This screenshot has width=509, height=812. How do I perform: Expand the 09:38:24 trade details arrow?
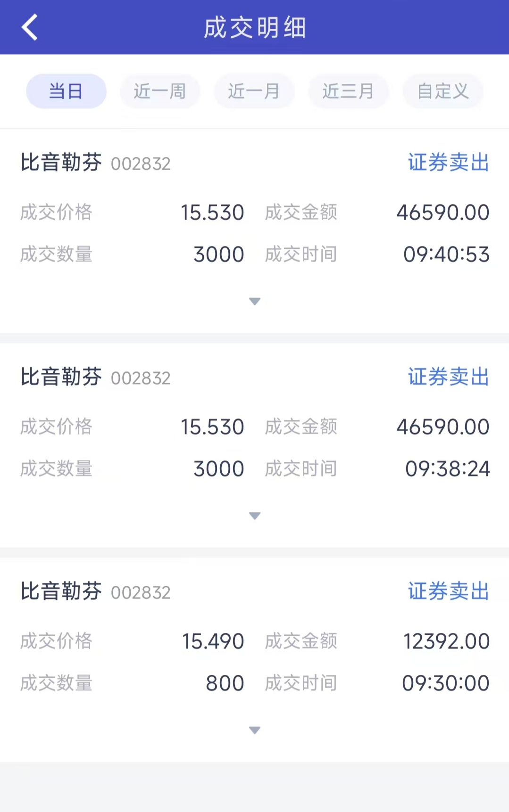(x=255, y=516)
